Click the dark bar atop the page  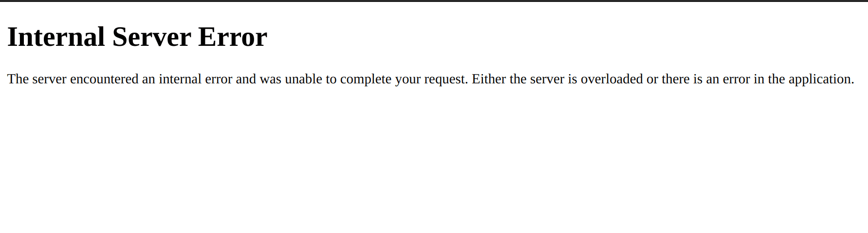click(434, 0)
